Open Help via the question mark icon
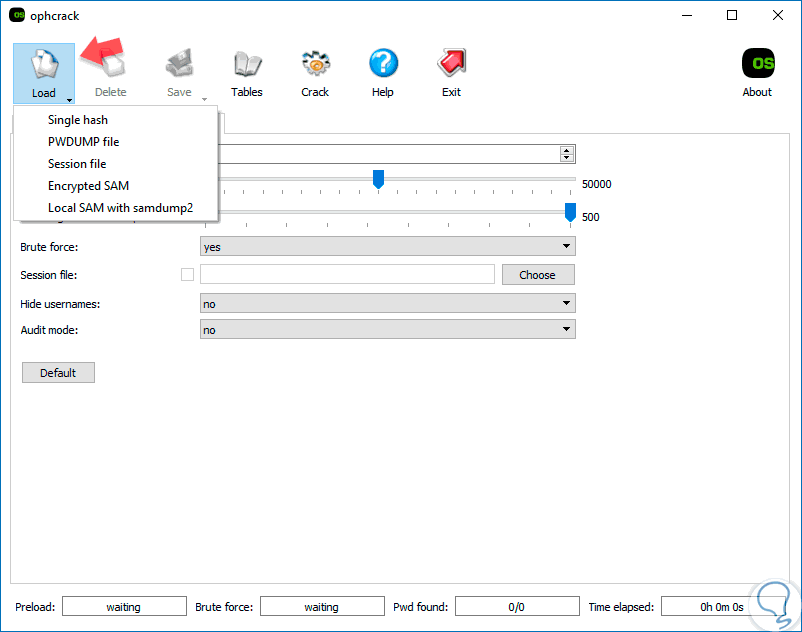 (383, 63)
